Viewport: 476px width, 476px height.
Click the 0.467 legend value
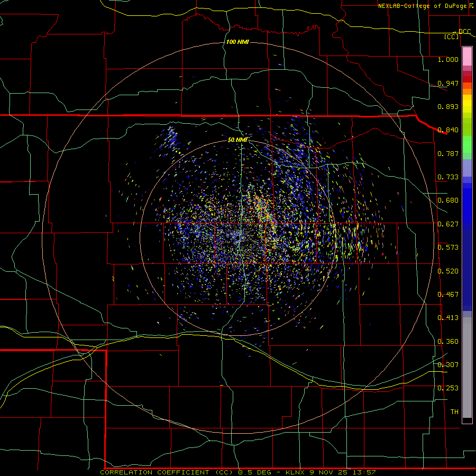click(448, 295)
